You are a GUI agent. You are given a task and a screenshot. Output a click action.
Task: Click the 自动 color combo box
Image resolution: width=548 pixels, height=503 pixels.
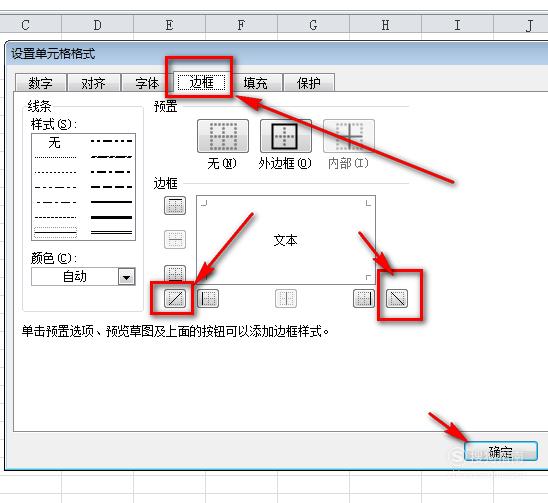pyautogui.click(x=83, y=276)
